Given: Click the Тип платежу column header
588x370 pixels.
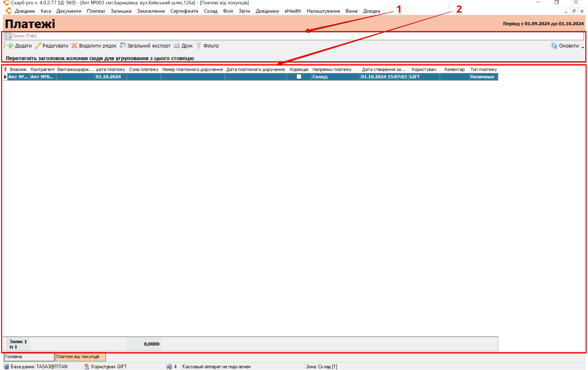Looking at the screenshot, I should pyautogui.click(x=484, y=69).
